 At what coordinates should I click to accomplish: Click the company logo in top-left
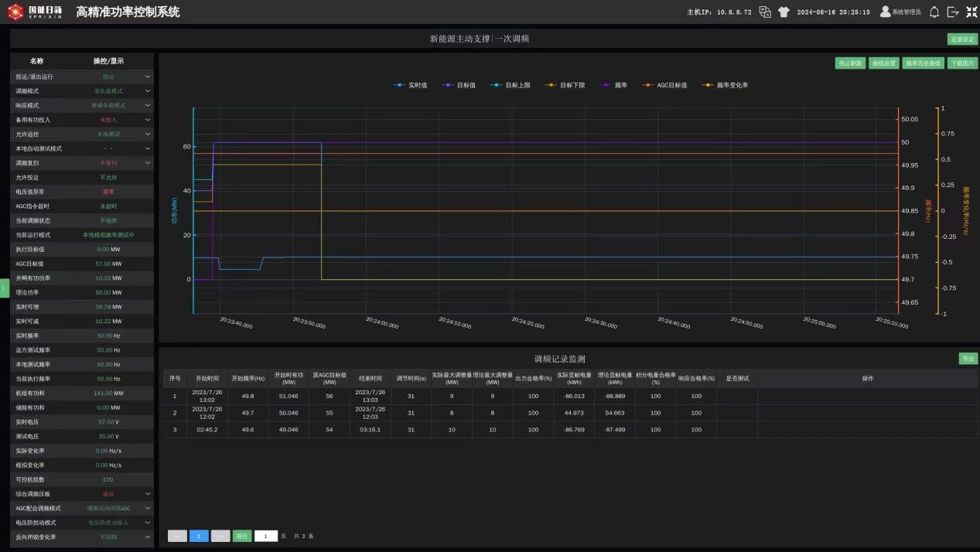(34, 12)
